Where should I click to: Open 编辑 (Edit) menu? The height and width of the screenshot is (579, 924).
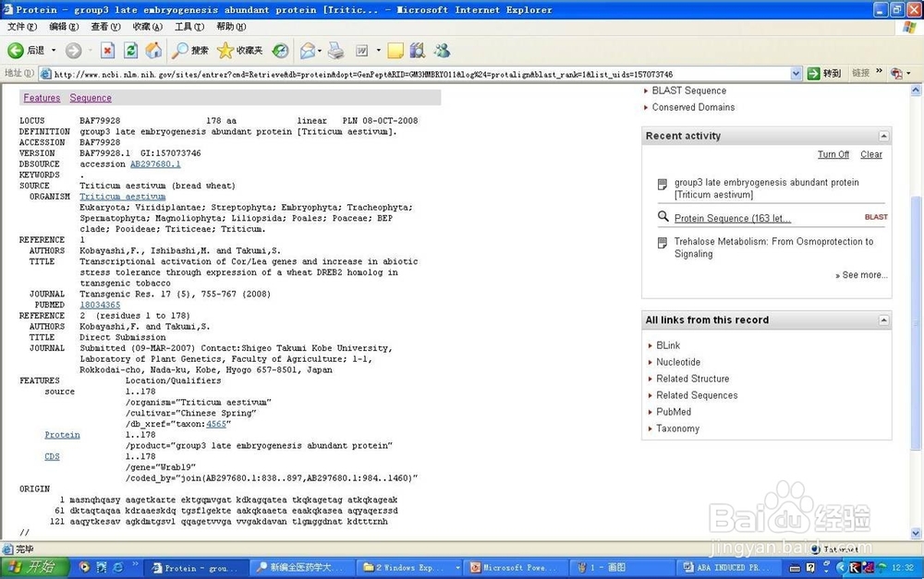64,27
